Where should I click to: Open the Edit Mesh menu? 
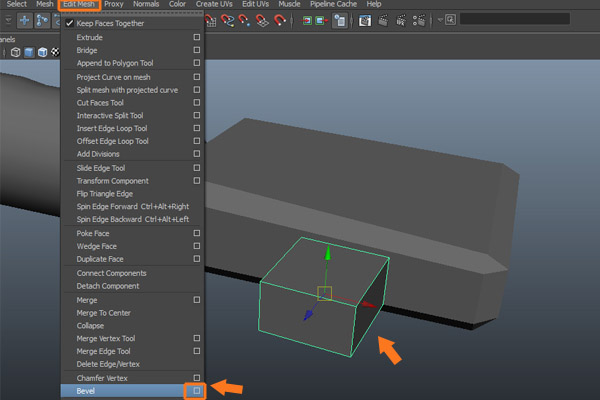pos(78,5)
